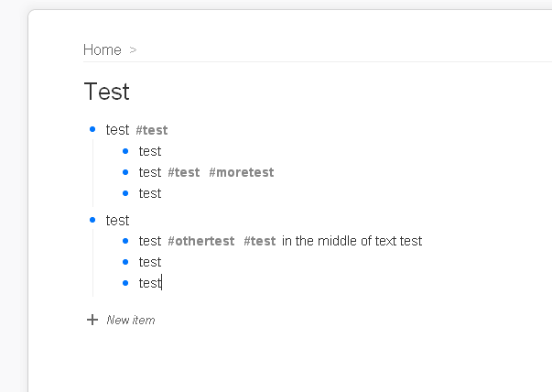Click bullet of first nested 'test' child
552x392 pixels.
point(125,151)
